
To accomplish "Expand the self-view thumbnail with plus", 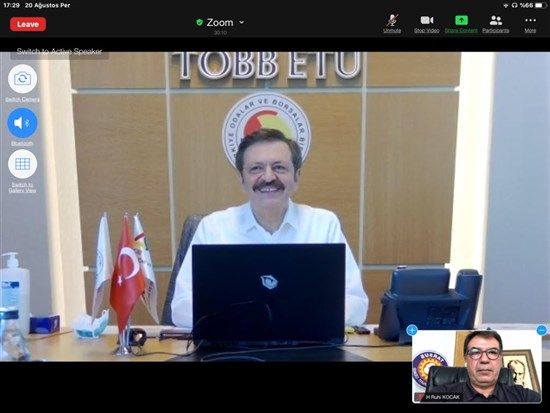I will (412, 330).
